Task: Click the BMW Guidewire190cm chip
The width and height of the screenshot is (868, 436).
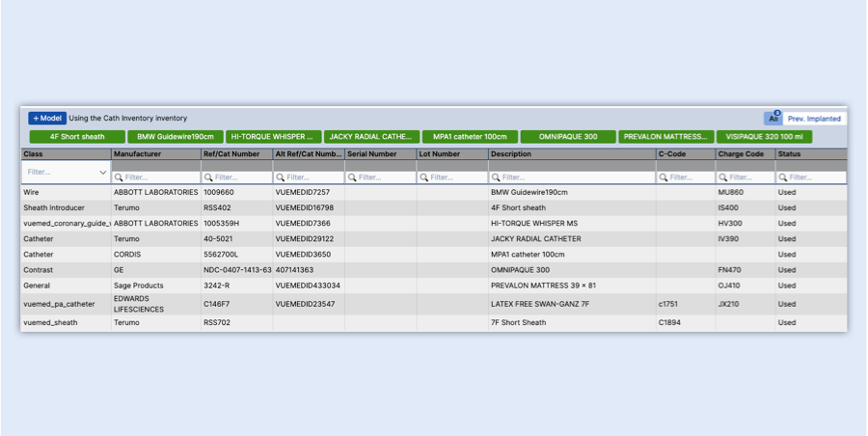Action: coord(175,137)
